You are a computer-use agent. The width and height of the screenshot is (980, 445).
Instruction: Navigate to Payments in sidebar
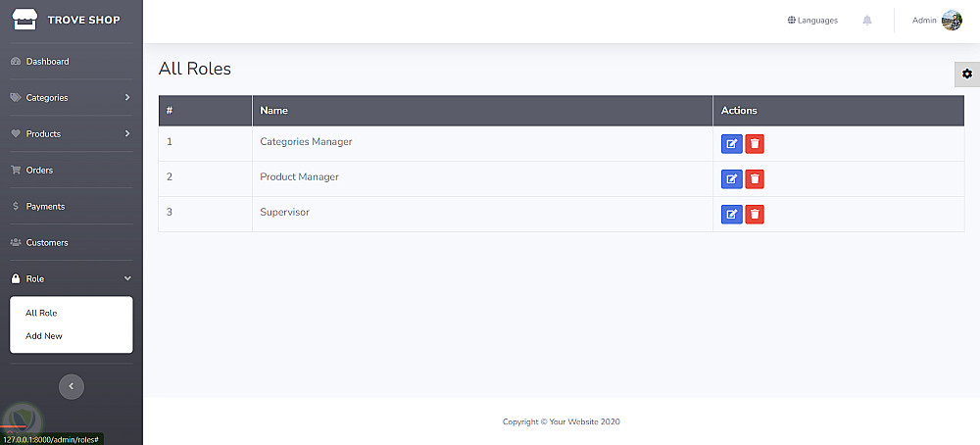(x=45, y=207)
